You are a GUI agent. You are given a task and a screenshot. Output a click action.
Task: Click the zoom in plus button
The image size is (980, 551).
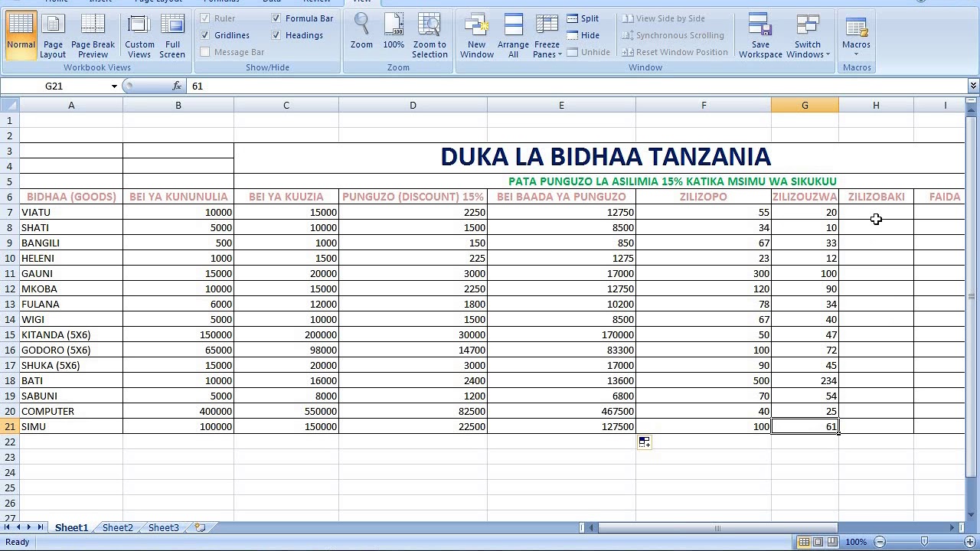pos(970,542)
